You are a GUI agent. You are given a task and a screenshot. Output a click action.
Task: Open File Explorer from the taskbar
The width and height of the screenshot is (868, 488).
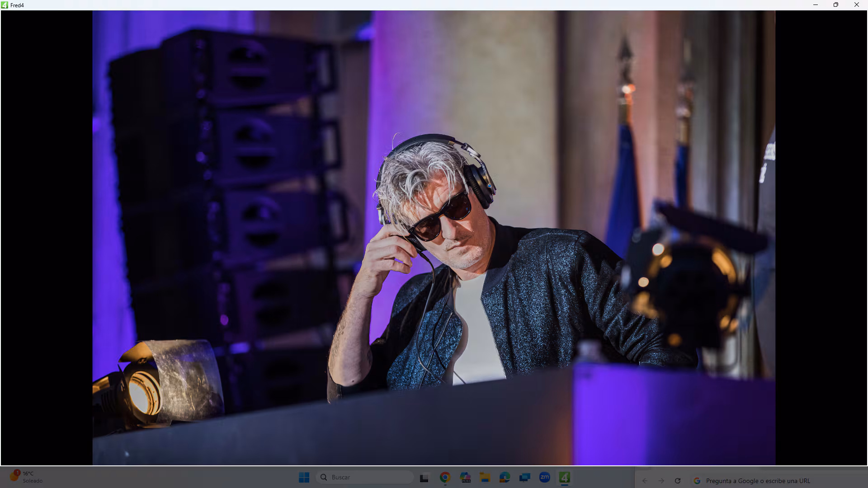click(x=485, y=477)
